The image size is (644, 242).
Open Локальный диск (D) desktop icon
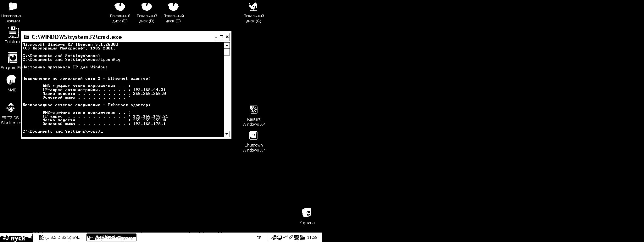[147, 7]
